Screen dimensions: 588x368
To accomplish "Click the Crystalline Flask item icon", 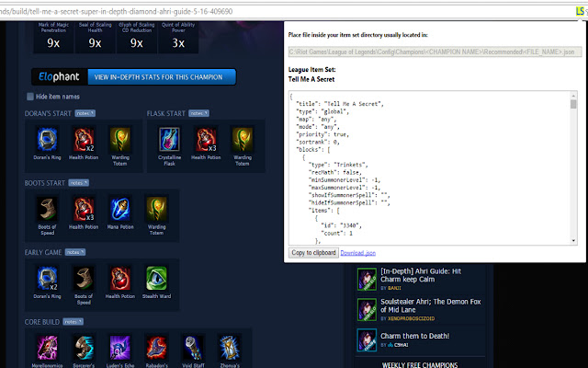I will pos(169,139).
